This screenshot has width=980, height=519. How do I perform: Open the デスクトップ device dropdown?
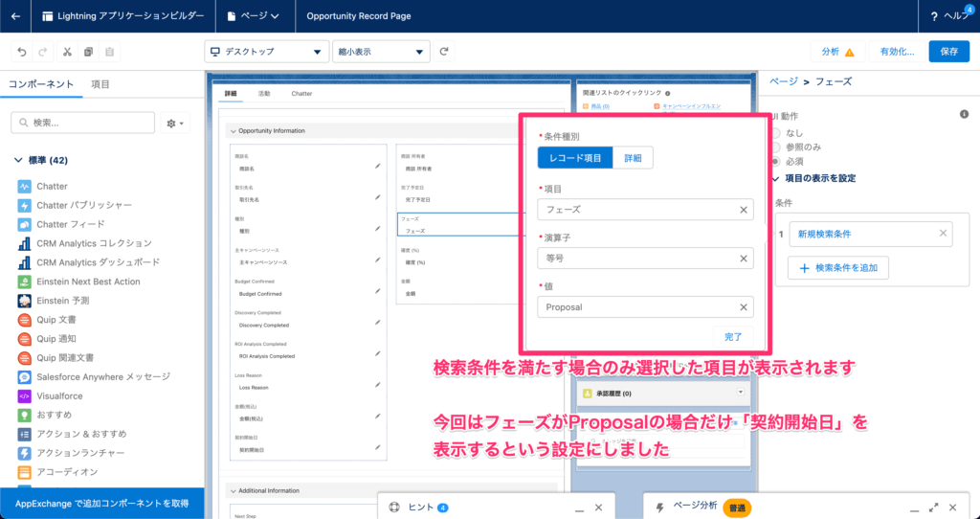tap(266, 52)
